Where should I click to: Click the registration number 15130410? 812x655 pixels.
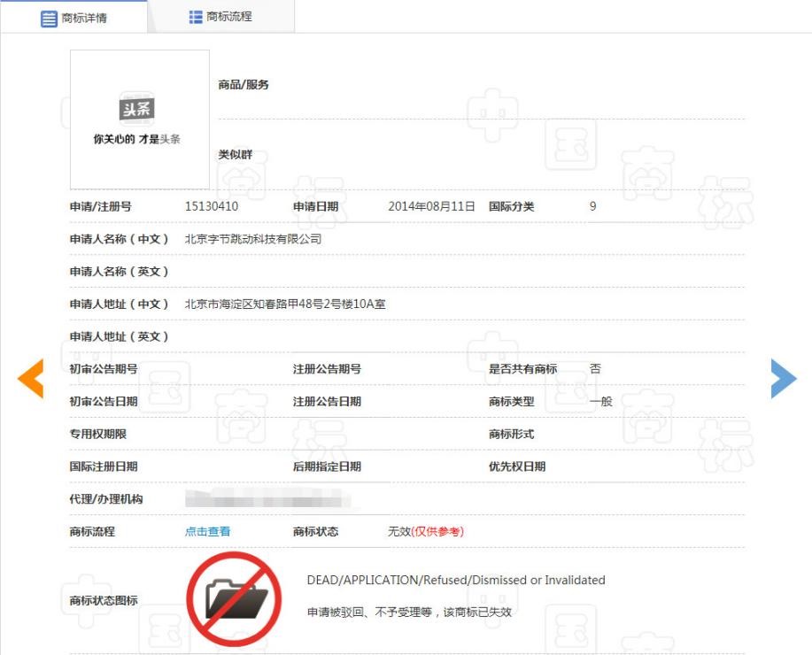click(x=211, y=206)
